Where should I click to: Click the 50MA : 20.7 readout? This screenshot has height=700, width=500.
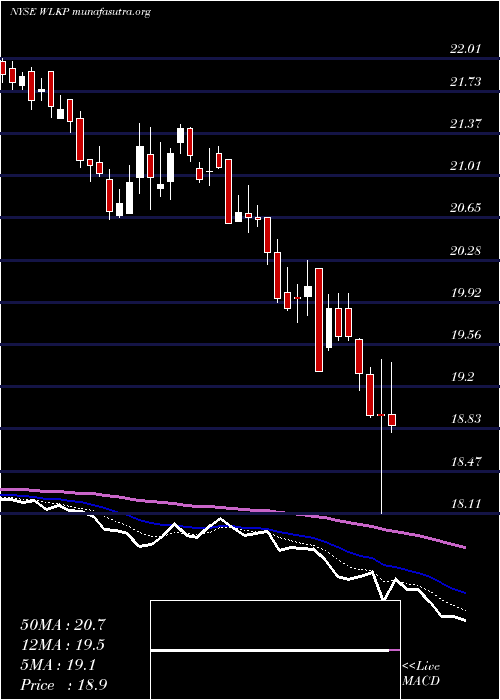pos(63,625)
